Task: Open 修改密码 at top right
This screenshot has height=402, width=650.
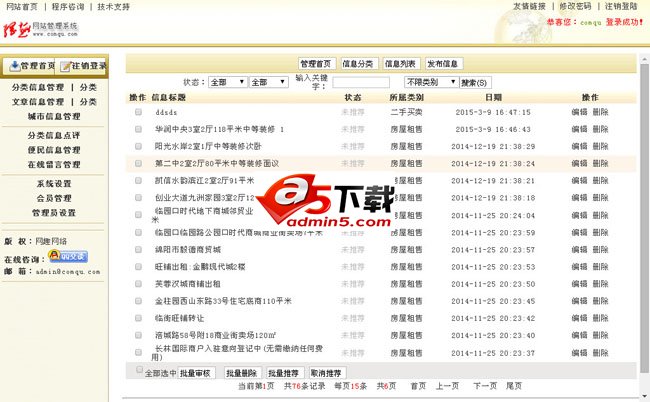Action: [x=575, y=6]
